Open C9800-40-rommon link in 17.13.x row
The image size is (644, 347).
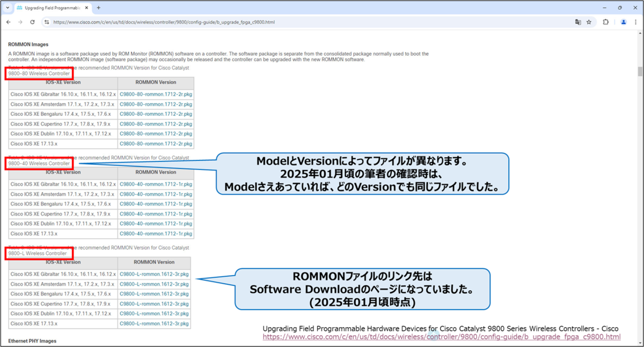[x=156, y=234]
